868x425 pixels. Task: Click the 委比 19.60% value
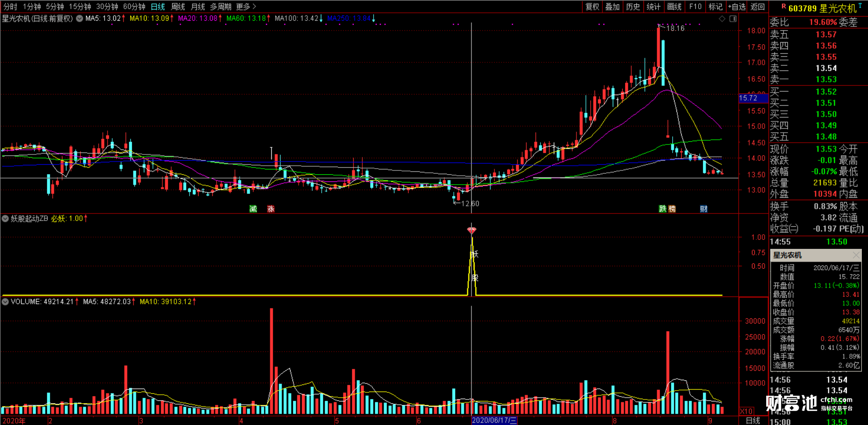click(x=823, y=22)
